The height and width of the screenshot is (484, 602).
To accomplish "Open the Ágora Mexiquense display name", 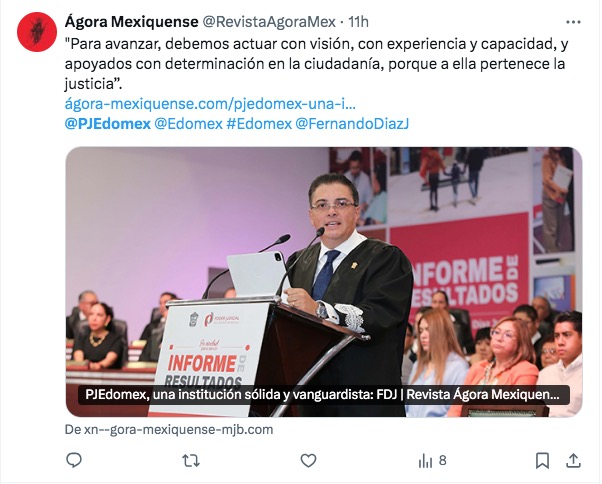I will pyautogui.click(x=131, y=22).
